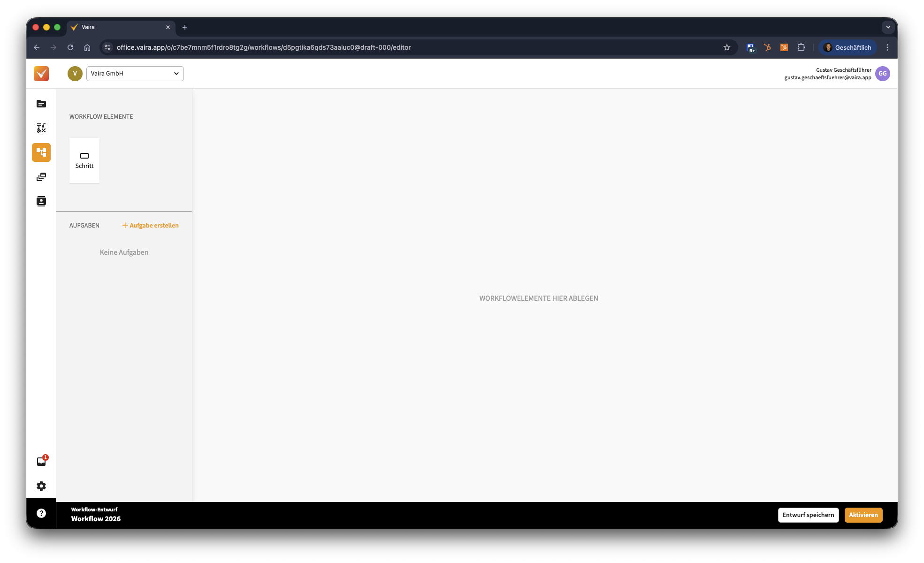The height and width of the screenshot is (563, 924).
Task: Open the contacts sidebar icon
Action: click(x=41, y=201)
